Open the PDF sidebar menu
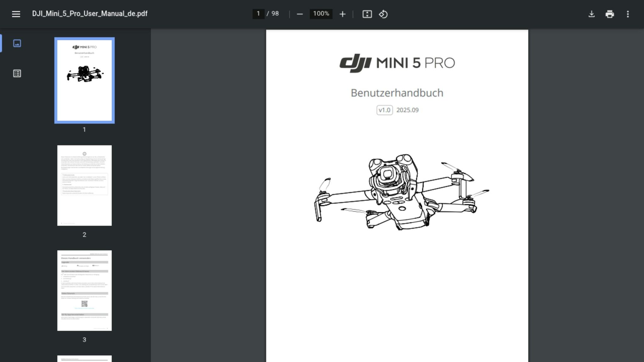 click(x=16, y=14)
